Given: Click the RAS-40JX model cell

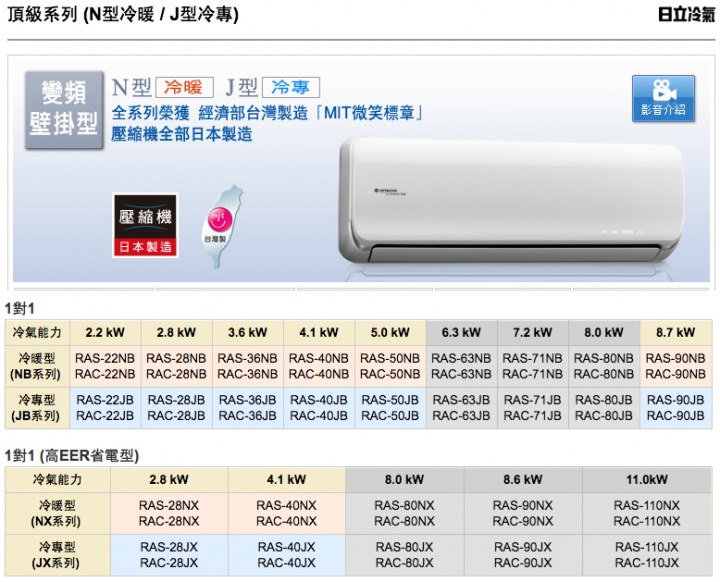Looking at the screenshot, I should coord(287,555).
